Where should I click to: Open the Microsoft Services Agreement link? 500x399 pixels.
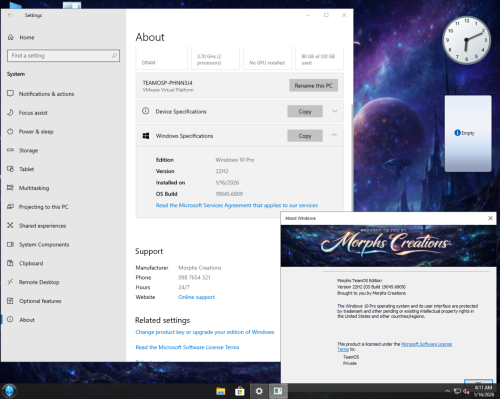tap(237, 205)
